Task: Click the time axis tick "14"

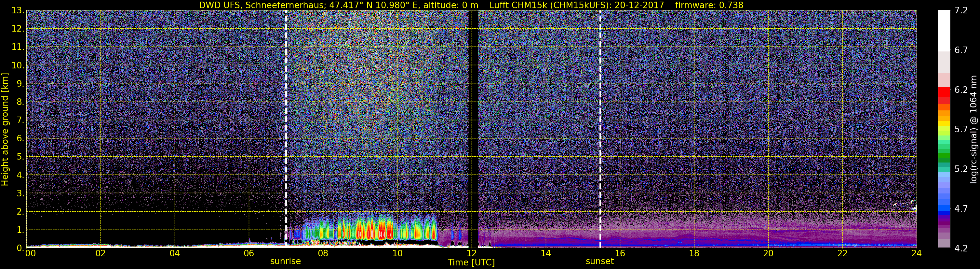Action: pos(545,253)
